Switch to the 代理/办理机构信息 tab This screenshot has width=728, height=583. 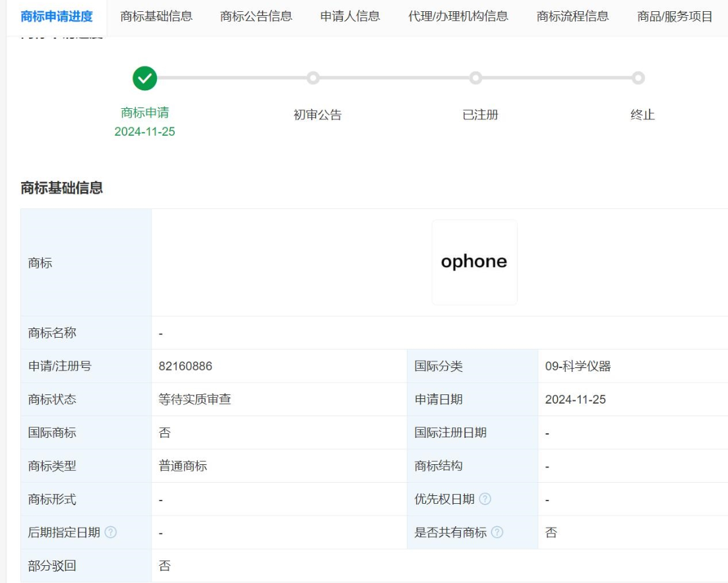(x=458, y=16)
